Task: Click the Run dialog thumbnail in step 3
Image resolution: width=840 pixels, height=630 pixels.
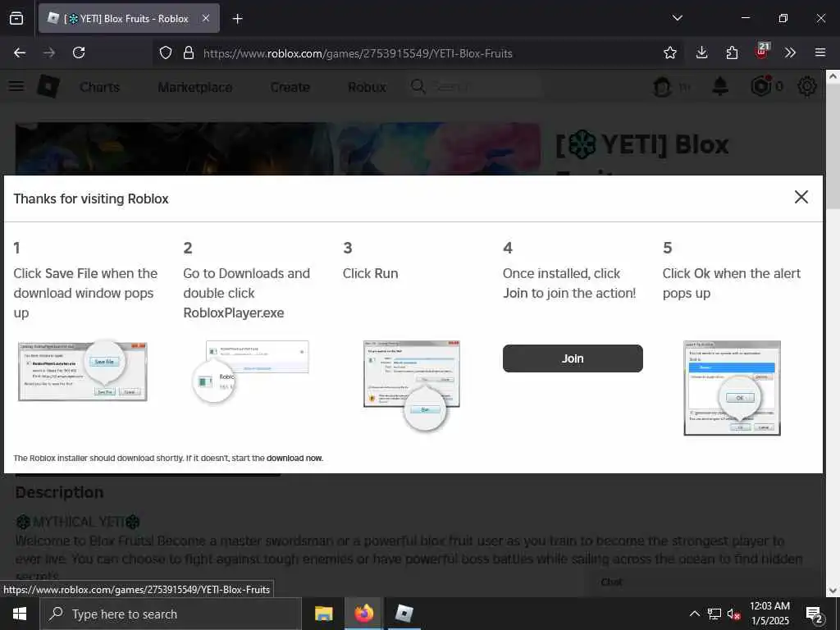Action: point(412,385)
